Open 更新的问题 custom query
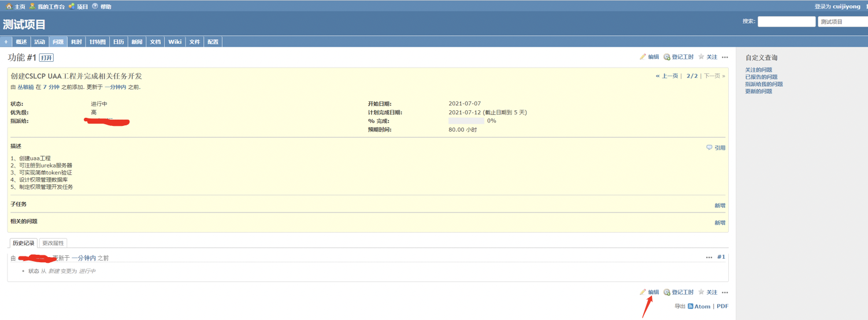Screen dimensions: 868x320 click(759, 91)
